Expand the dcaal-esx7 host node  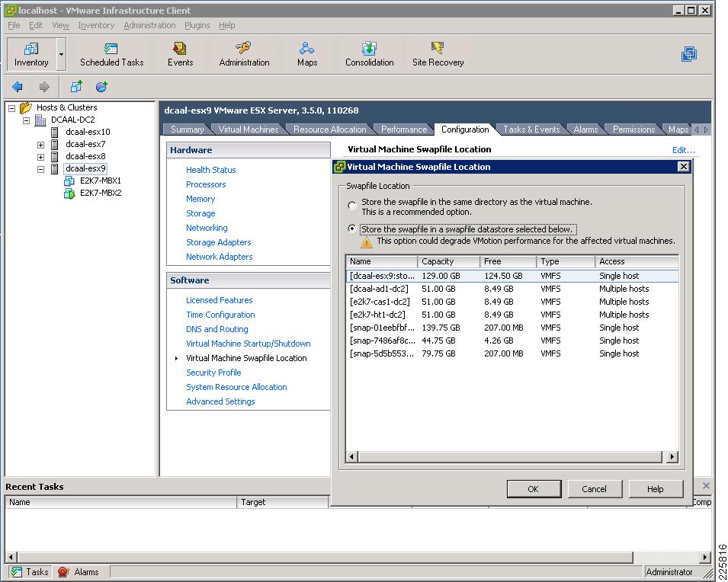click(41, 145)
